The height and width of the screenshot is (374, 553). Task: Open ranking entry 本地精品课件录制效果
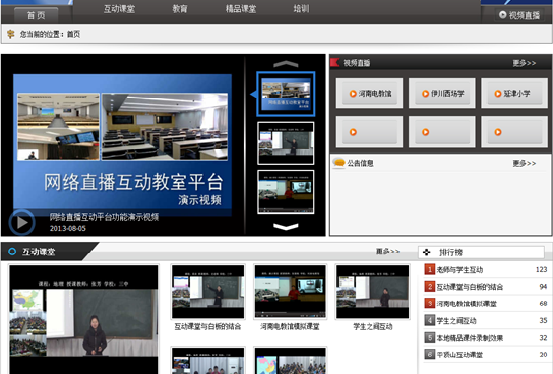click(x=470, y=338)
